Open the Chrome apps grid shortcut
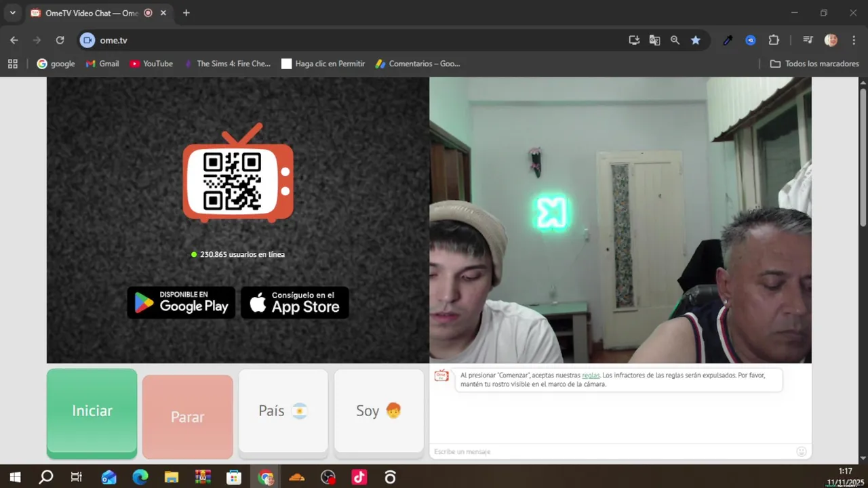Screen dimensions: 868x488 point(12,64)
